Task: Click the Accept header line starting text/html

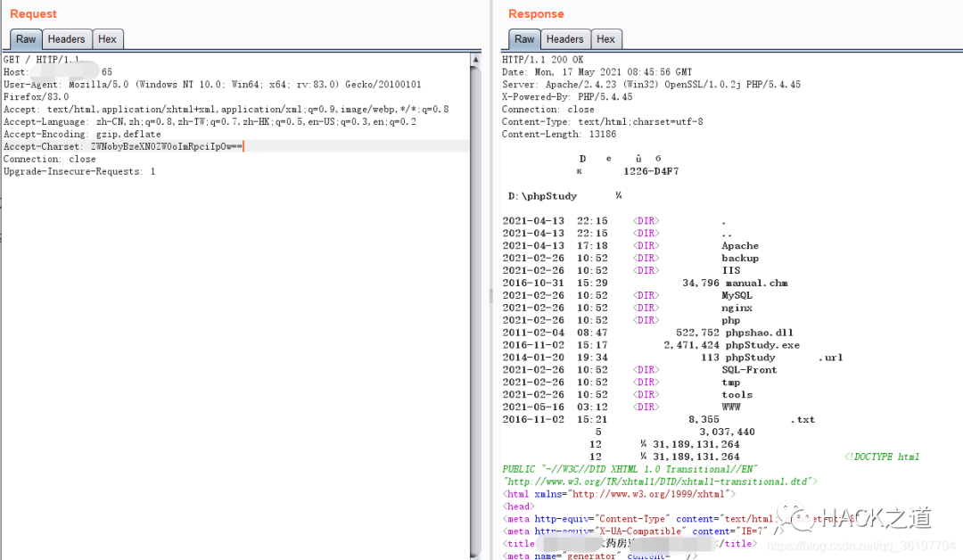Action: [226, 110]
